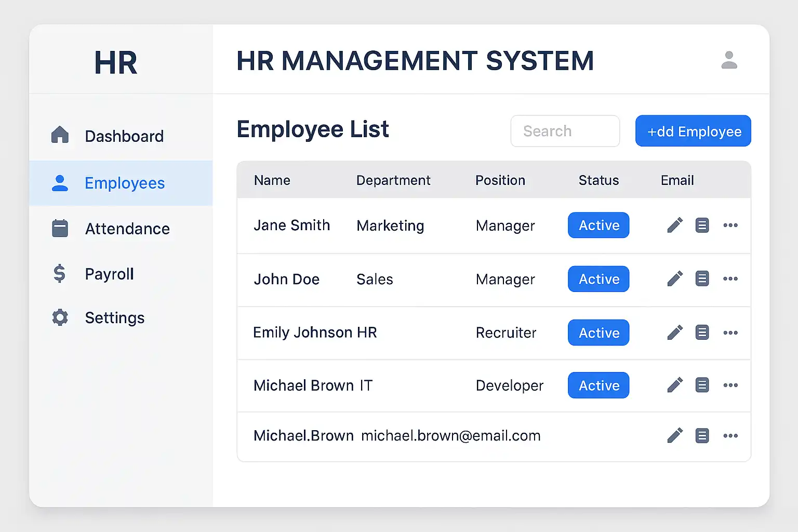Focus the Search input field
798x532 pixels.
point(565,131)
